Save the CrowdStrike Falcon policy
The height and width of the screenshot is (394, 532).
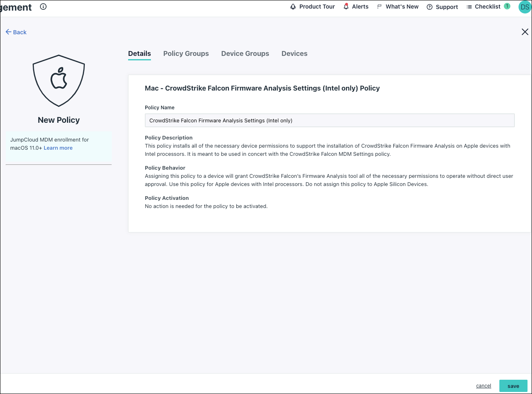coord(513,385)
